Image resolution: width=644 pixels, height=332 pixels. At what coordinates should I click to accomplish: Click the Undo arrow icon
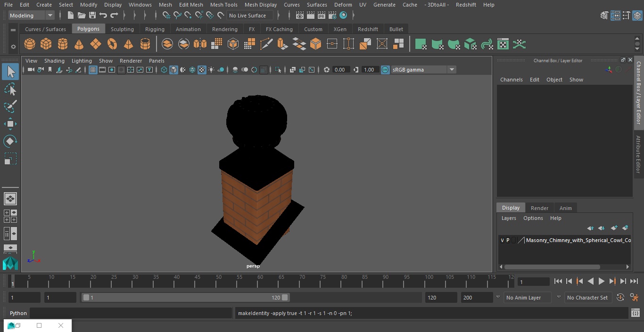[x=103, y=16]
